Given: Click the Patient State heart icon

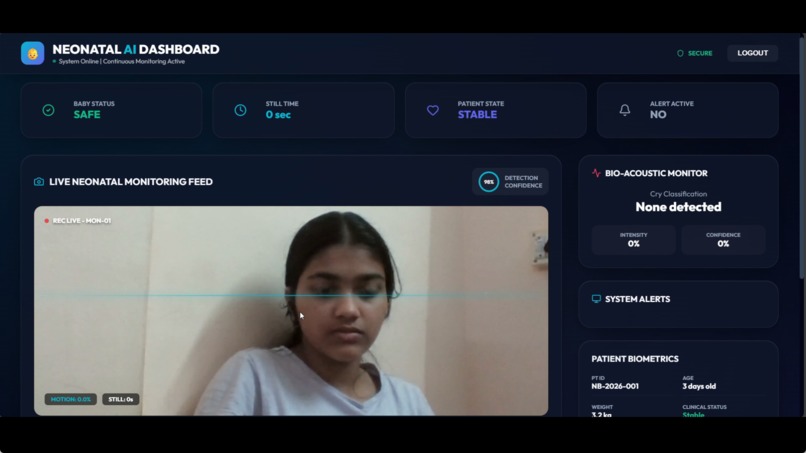Looking at the screenshot, I should [433, 110].
